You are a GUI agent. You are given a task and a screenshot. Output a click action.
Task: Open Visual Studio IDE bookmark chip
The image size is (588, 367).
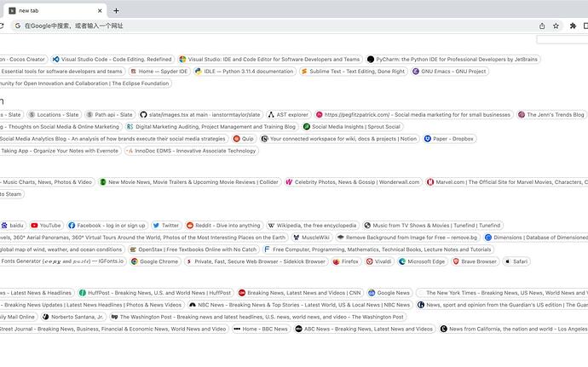coord(269,60)
